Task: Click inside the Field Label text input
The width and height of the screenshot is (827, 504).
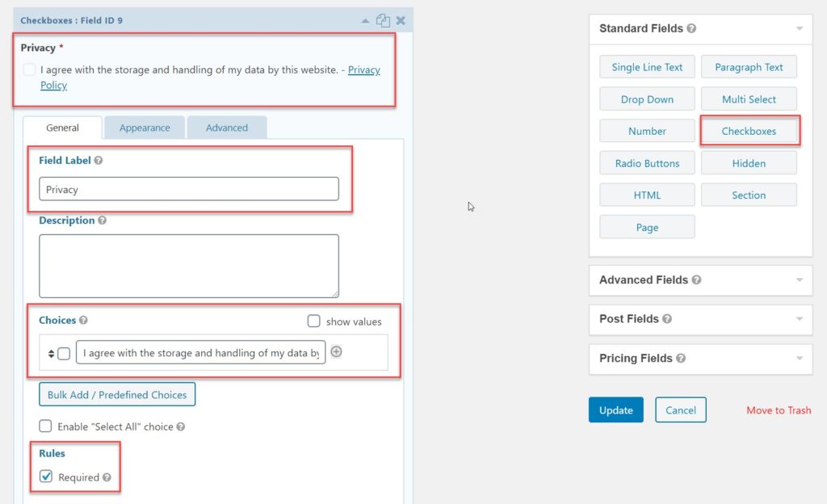Action: coord(189,189)
